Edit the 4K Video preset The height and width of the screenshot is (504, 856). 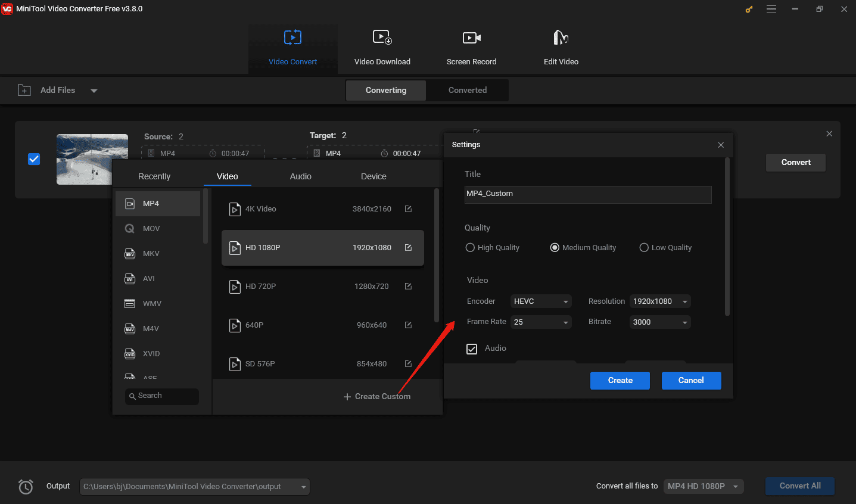click(x=408, y=209)
